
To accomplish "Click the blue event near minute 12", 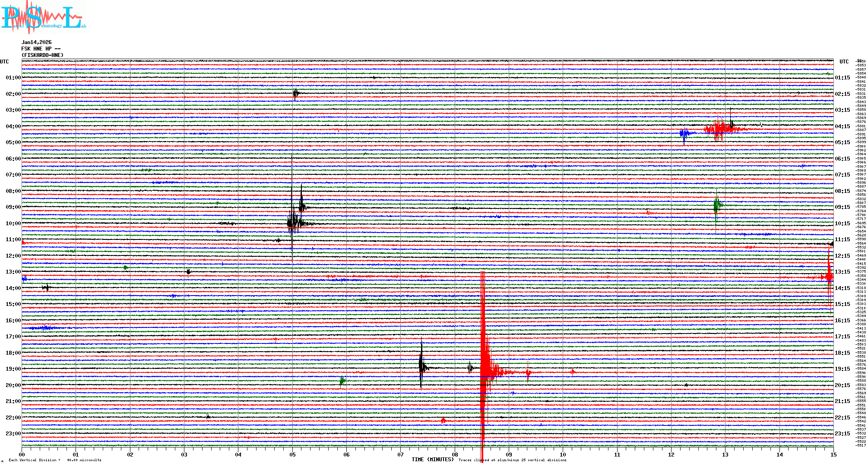I will point(684,133).
